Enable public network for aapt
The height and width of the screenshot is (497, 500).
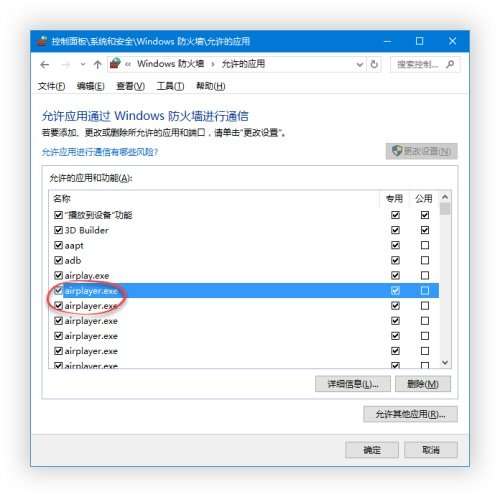click(425, 245)
